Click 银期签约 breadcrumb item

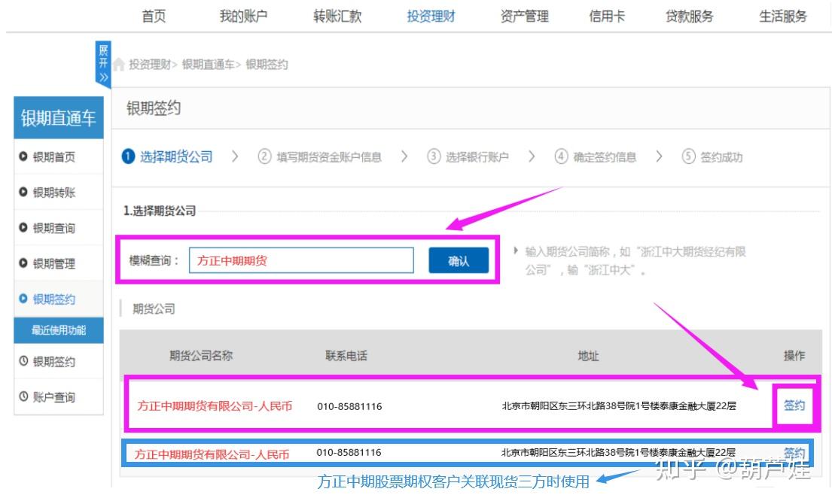pos(267,65)
